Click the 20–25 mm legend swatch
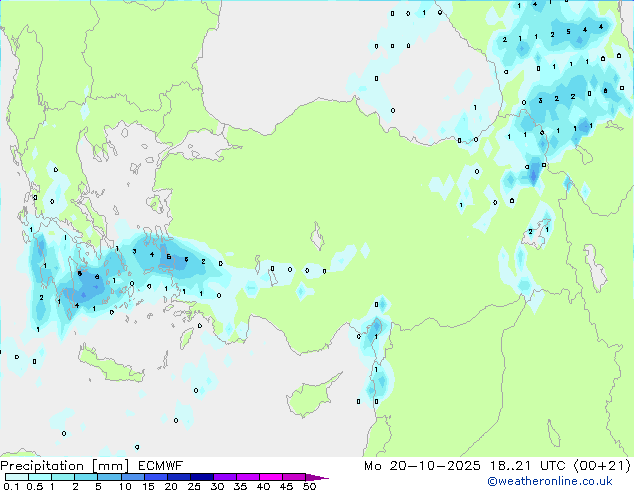Viewport: 634px width, 490px height. pos(179,477)
